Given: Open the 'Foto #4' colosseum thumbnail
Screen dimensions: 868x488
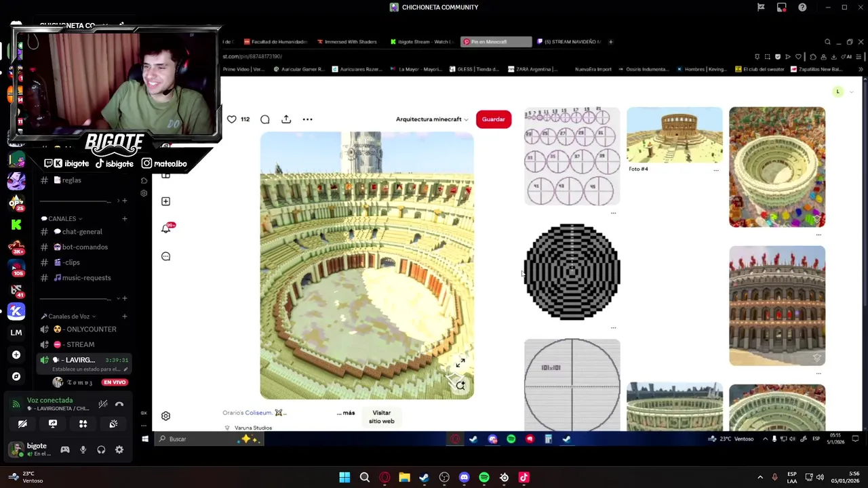Looking at the screenshot, I should coord(675,135).
